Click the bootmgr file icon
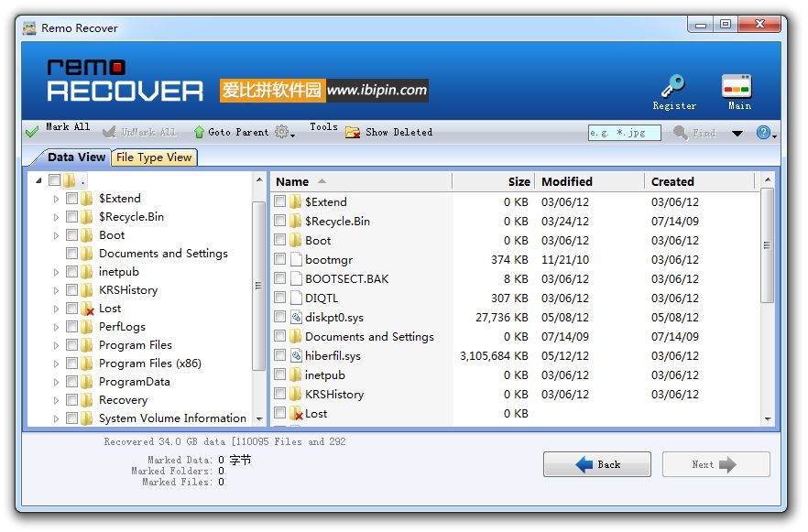This screenshot has height=532, width=808. (x=296, y=259)
